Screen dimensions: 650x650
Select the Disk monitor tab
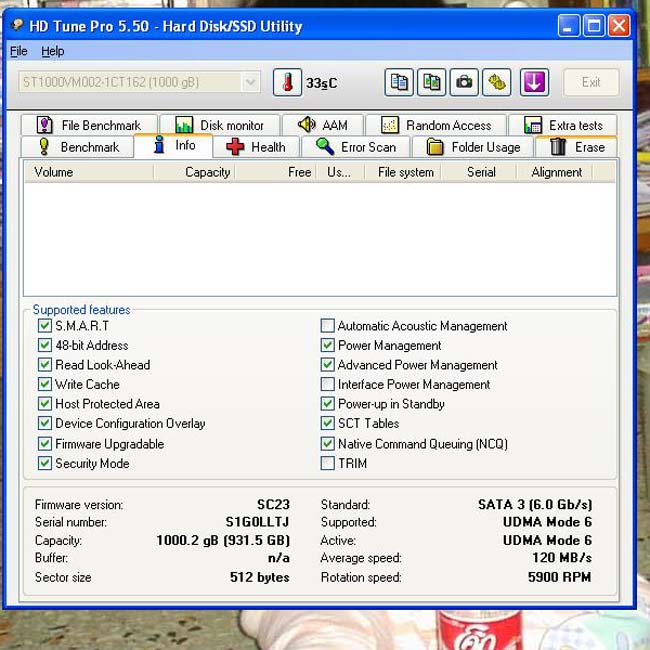(x=220, y=125)
